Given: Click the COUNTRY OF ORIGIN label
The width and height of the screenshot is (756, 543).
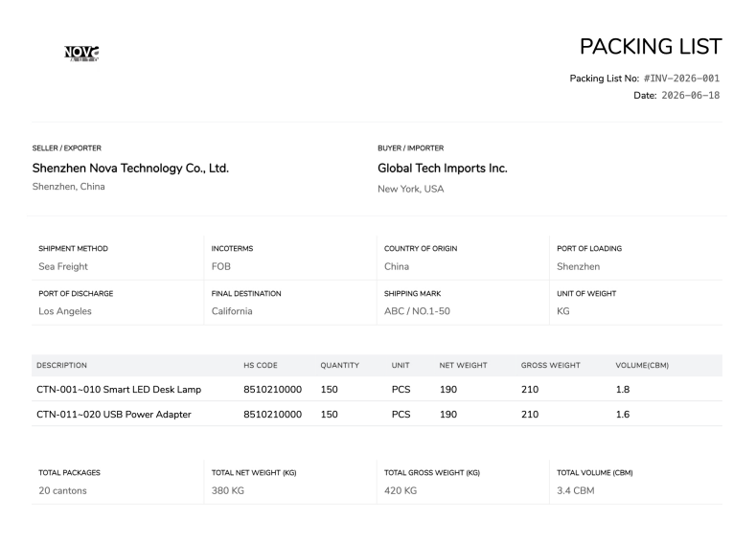Looking at the screenshot, I should pos(421,249).
